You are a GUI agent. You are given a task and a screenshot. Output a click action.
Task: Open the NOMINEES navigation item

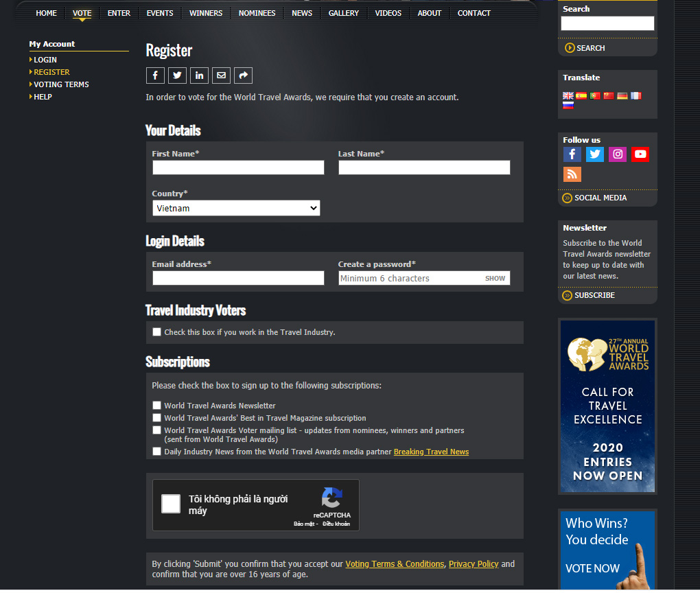coord(257,14)
